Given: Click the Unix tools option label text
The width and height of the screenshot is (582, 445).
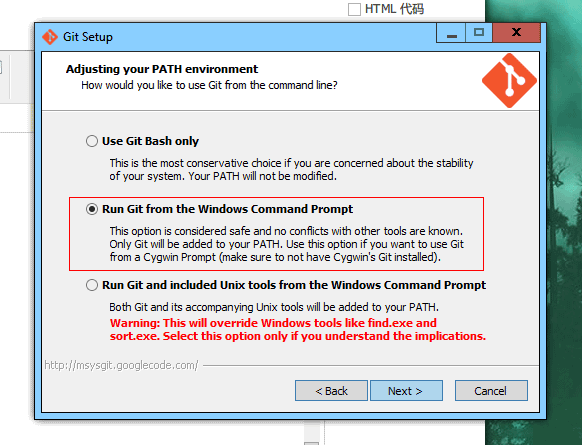Looking at the screenshot, I should coord(294,285).
